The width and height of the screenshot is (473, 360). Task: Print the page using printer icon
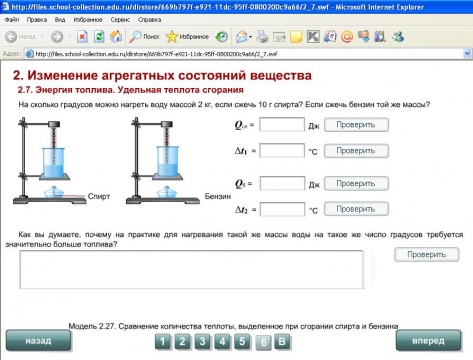point(262,36)
